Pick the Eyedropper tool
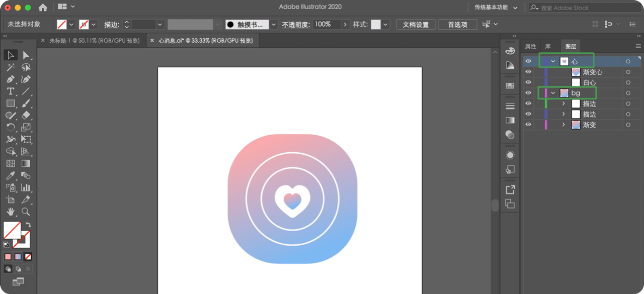The height and width of the screenshot is (294, 644). [11, 176]
